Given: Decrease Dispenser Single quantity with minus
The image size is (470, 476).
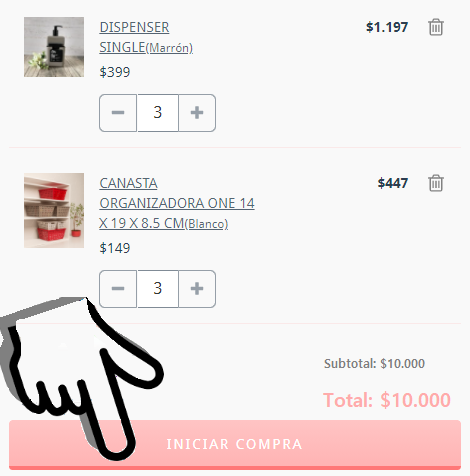Looking at the screenshot, I should 118,113.
